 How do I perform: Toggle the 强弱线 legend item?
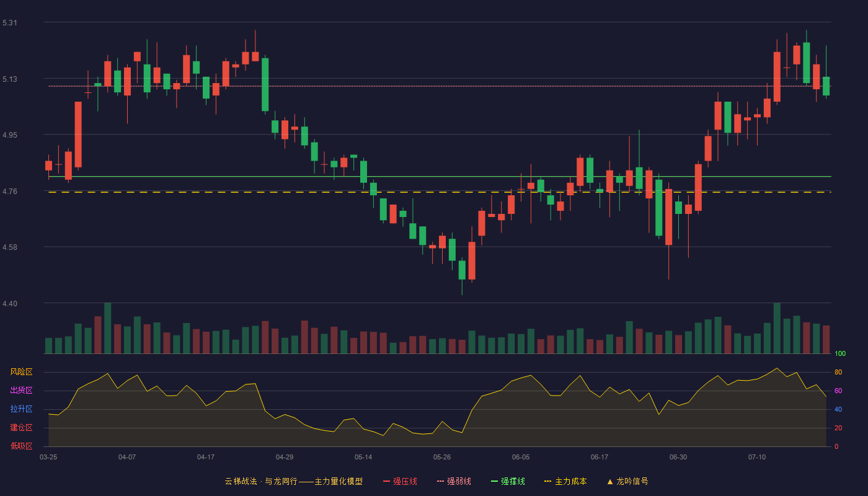454,481
